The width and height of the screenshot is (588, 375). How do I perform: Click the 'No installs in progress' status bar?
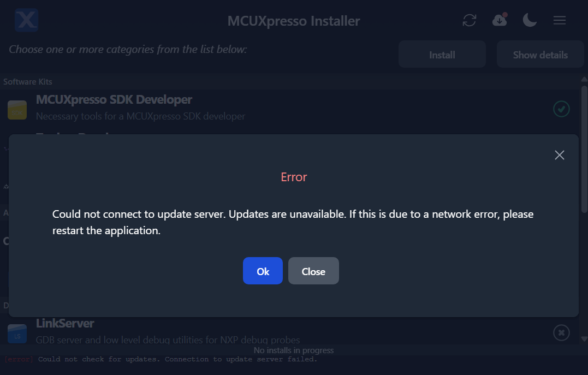294,350
